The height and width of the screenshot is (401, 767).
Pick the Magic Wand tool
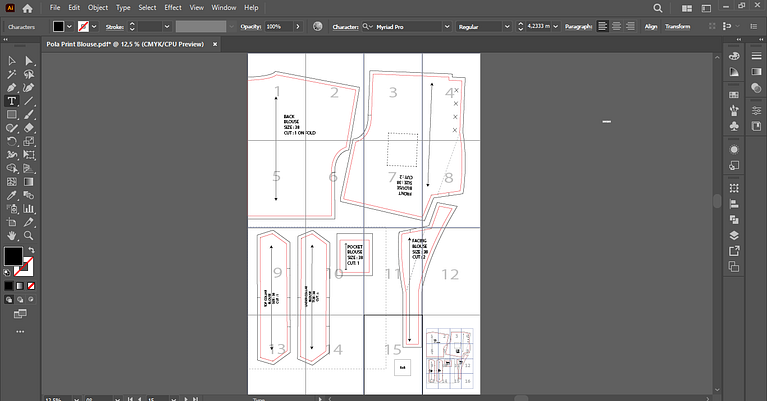(12, 74)
